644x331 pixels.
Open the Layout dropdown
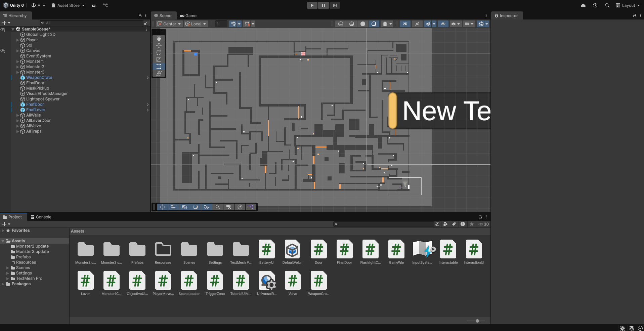click(628, 5)
